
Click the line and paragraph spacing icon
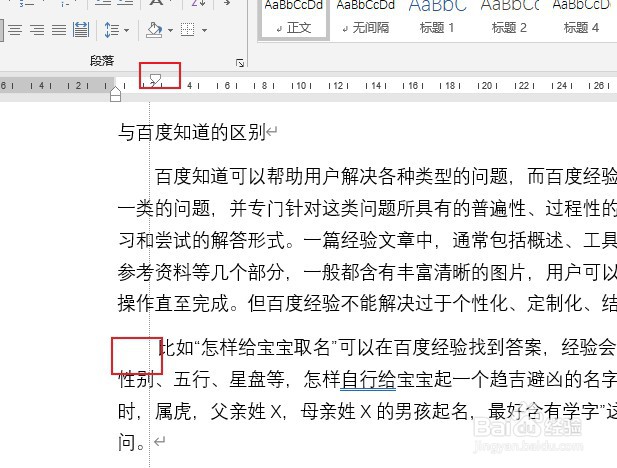(112, 30)
